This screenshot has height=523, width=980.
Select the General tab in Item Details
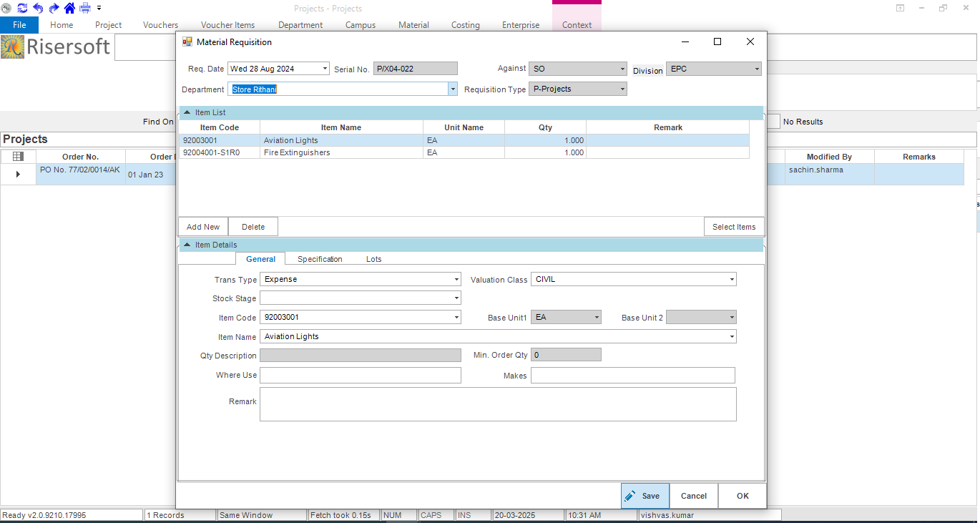click(260, 259)
